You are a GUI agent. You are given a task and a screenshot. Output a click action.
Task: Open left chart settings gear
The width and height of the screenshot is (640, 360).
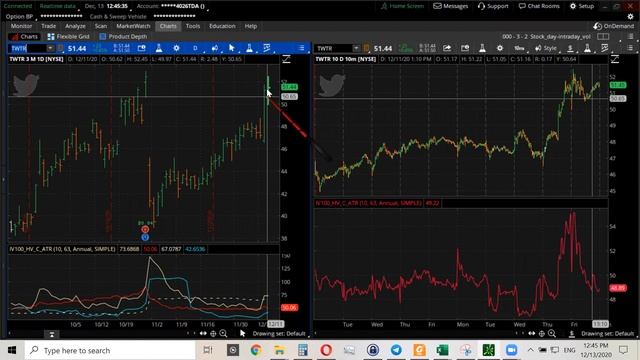[176, 48]
